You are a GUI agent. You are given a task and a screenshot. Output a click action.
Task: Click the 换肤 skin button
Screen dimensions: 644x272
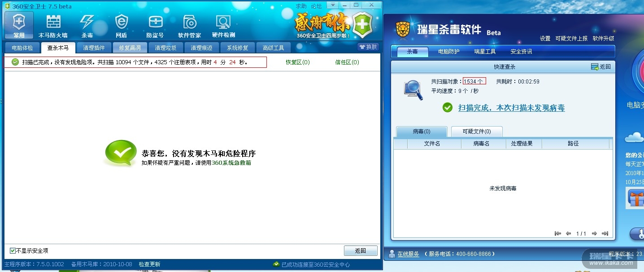pos(368,47)
